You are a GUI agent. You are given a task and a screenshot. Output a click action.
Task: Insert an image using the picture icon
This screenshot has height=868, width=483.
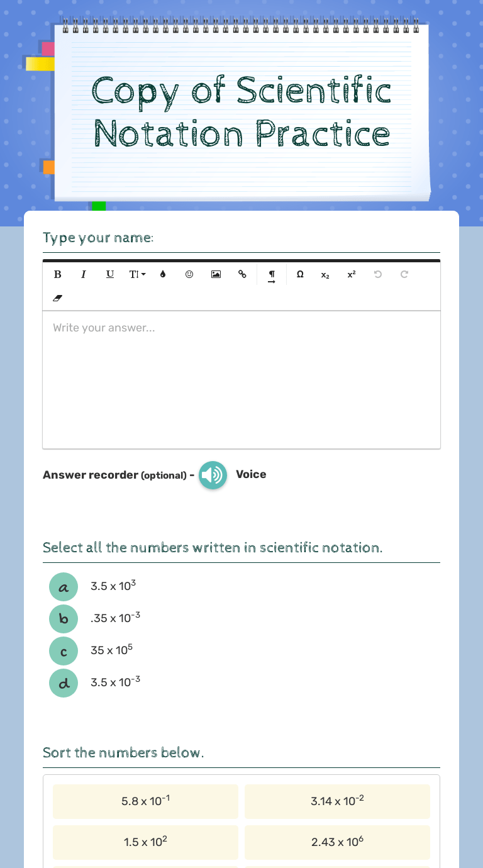[x=216, y=274]
